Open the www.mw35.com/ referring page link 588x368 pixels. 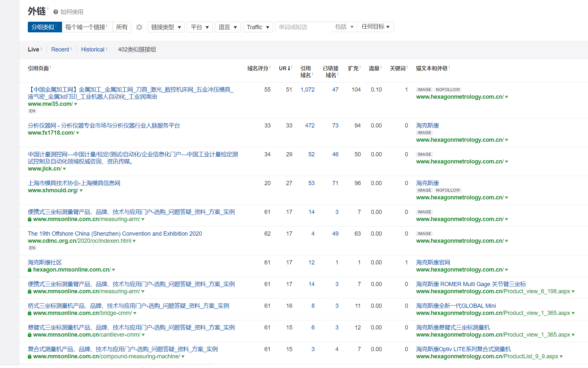(x=50, y=104)
